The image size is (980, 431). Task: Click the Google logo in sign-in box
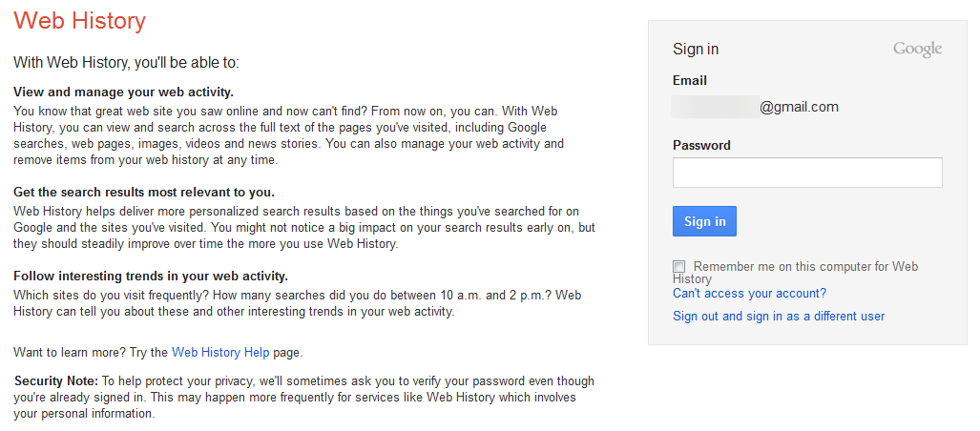917,50
